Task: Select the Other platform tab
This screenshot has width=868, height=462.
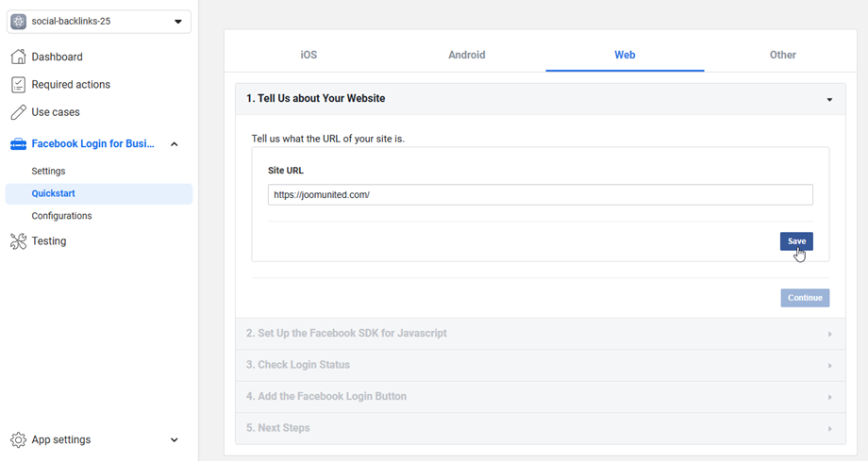Action: click(x=782, y=55)
